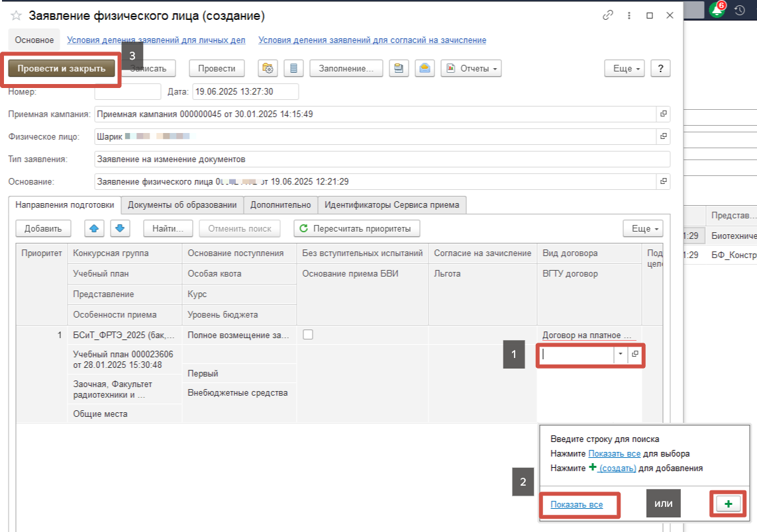Click the green plus create button

729,504
